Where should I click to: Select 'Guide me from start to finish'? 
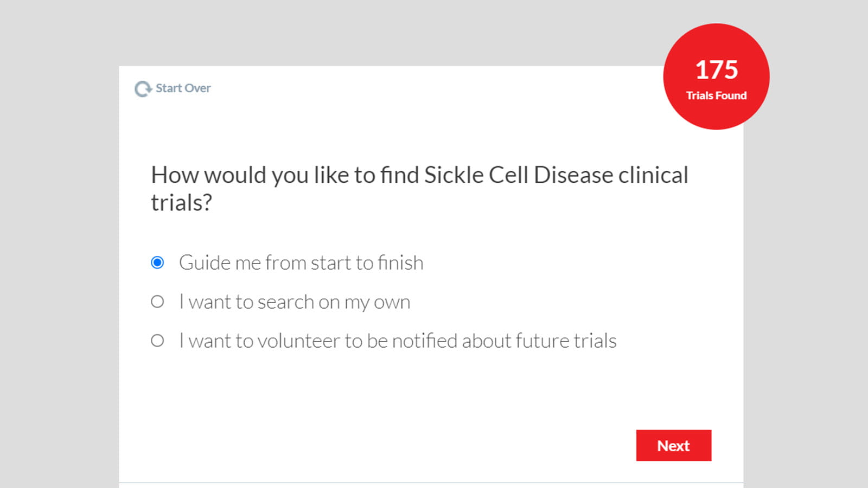point(301,262)
